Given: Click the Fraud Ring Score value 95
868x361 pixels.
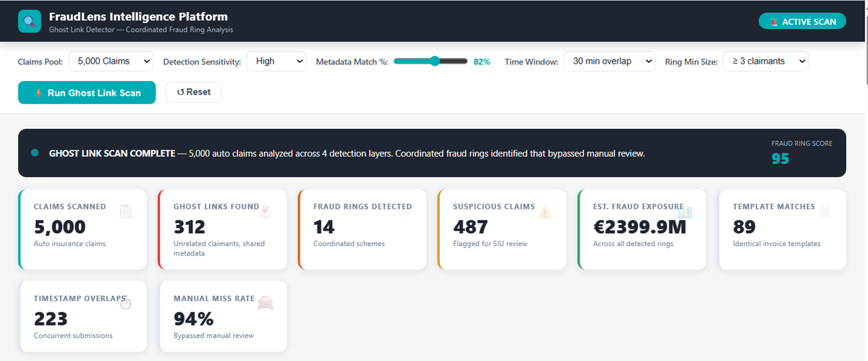Looking at the screenshot, I should coord(780,158).
